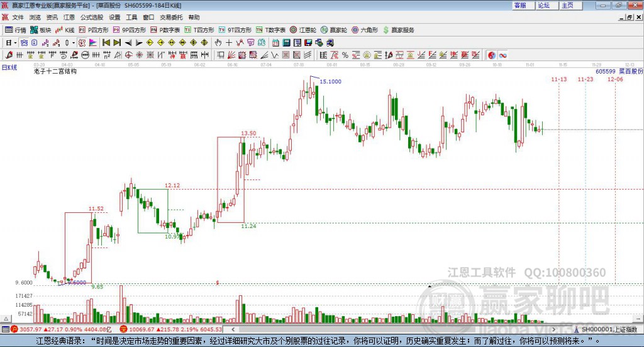Open the 浏览 menu

pyautogui.click(x=35, y=17)
